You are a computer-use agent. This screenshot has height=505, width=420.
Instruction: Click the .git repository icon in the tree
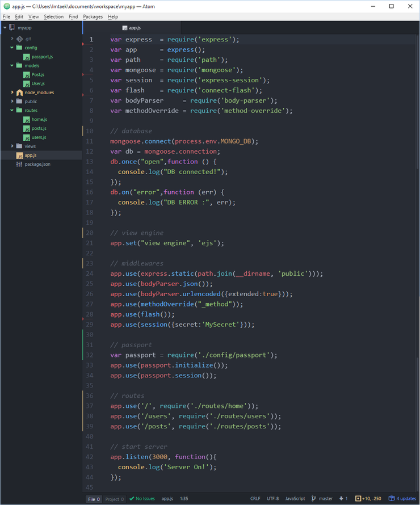pos(19,39)
